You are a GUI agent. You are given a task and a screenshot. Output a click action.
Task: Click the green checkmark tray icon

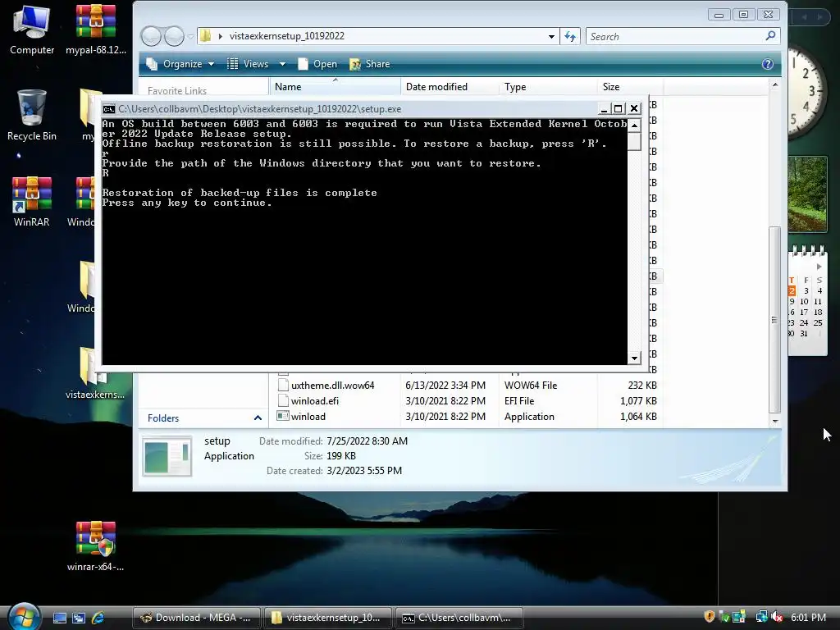(x=724, y=617)
